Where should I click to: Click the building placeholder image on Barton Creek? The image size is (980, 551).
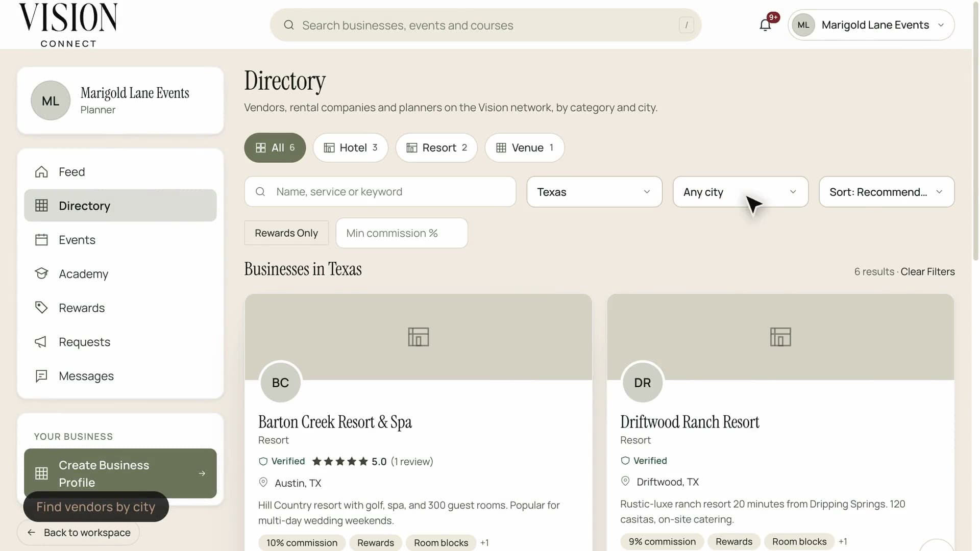[419, 337]
